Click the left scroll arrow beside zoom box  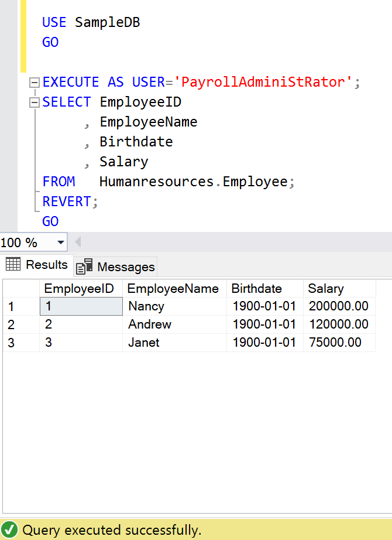[x=78, y=242]
